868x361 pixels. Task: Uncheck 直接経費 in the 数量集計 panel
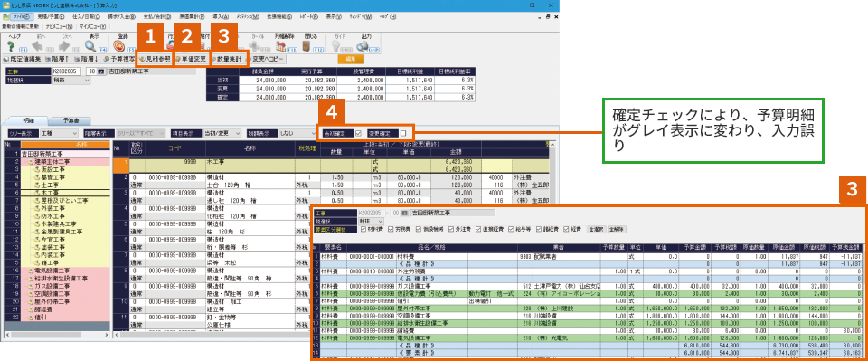tap(479, 229)
